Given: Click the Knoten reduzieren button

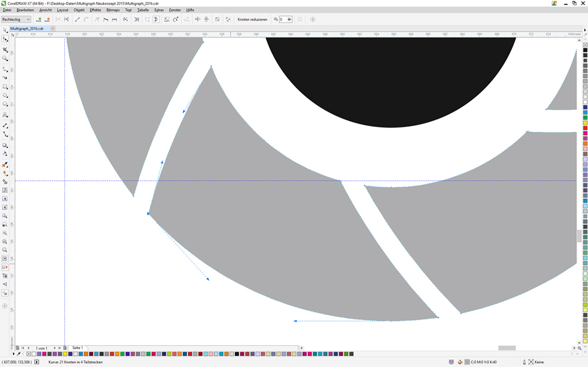Looking at the screenshot, I should pyautogui.click(x=252, y=19).
